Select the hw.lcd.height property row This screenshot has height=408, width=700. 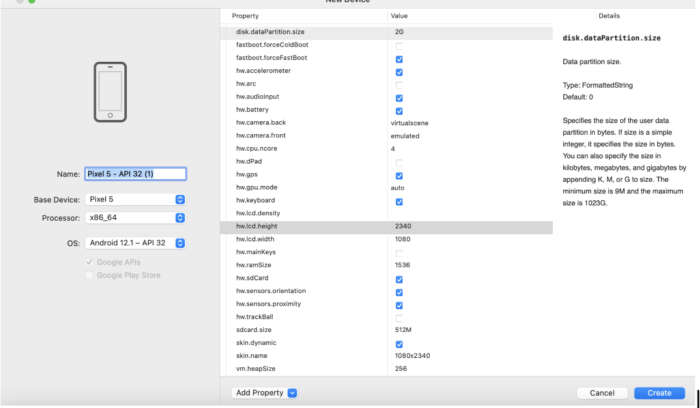click(300, 226)
